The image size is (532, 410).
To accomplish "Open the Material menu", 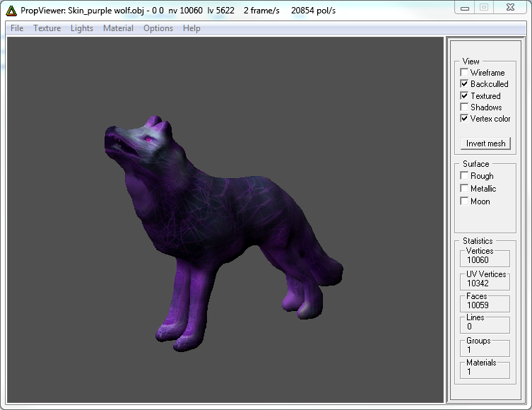I will [x=118, y=28].
